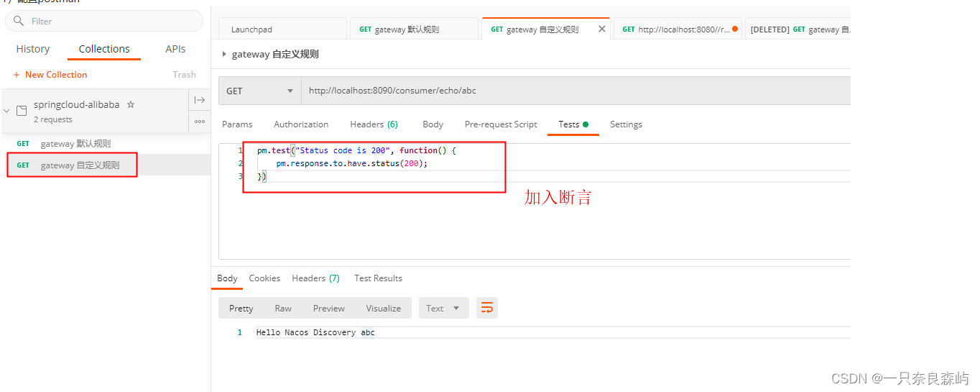The height and width of the screenshot is (392, 980).
Task: Switch to the APIs tab
Action: 175,49
